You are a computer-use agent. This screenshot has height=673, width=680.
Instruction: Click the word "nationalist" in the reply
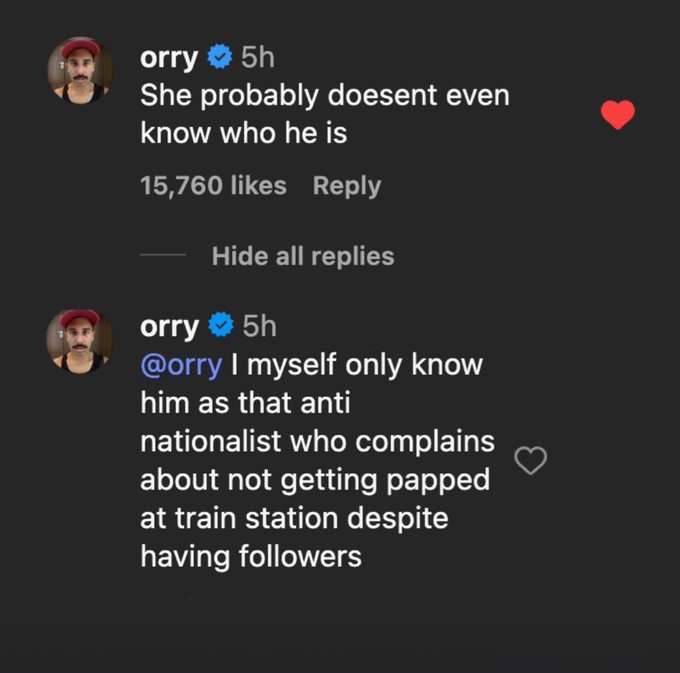[211, 441]
